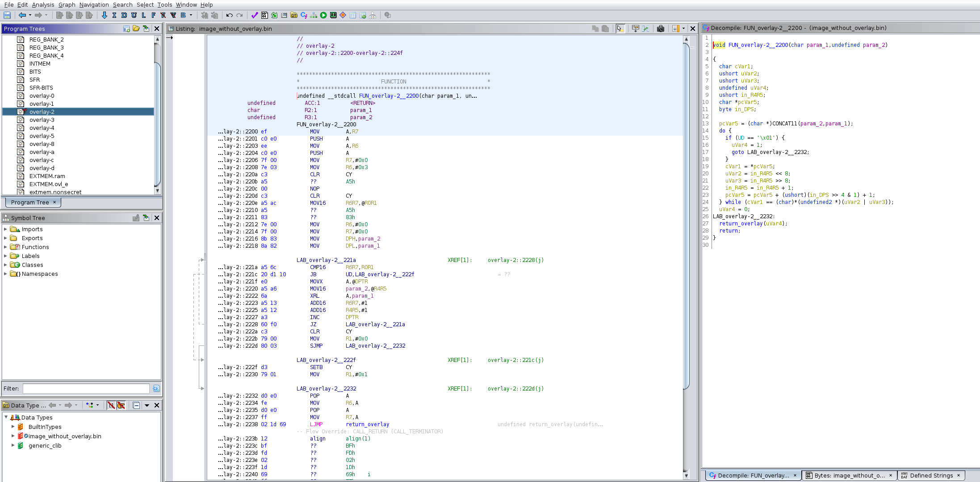This screenshot has height=482, width=980.
Task: Expand the BuiltInTypes node in Data Types
Action: point(13,427)
